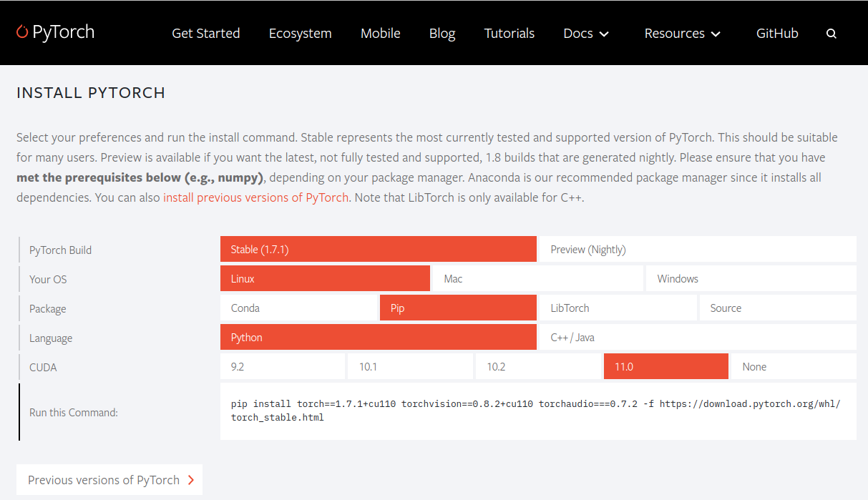This screenshot has height=500, width=868.
Task: Click the INSTALL PYTORCH heading
Action: [x=91, y=93]
